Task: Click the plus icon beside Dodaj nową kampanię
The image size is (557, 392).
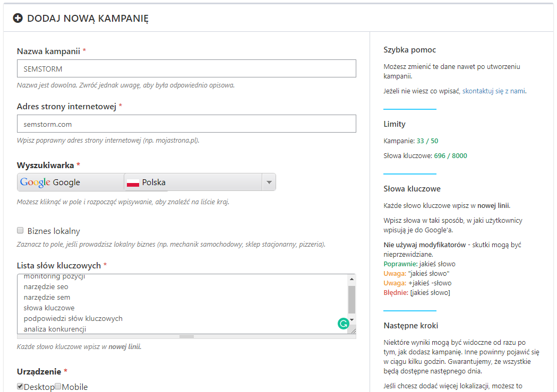Action: click(18, 19)
